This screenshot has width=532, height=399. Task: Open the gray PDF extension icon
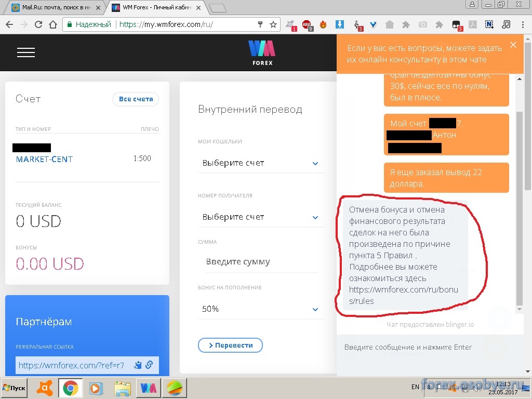[473, 24]
